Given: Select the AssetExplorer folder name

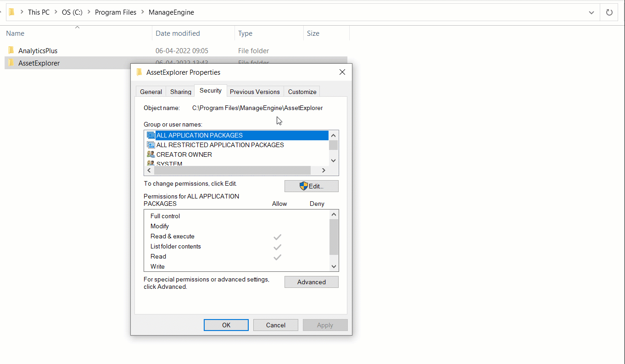Looking at the screenshot, I should (x=39, y=63).
